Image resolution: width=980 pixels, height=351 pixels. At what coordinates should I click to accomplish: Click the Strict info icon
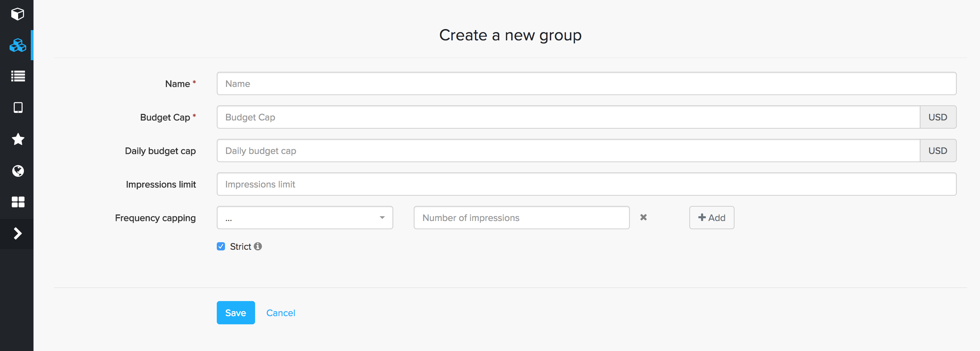(258, 246)
